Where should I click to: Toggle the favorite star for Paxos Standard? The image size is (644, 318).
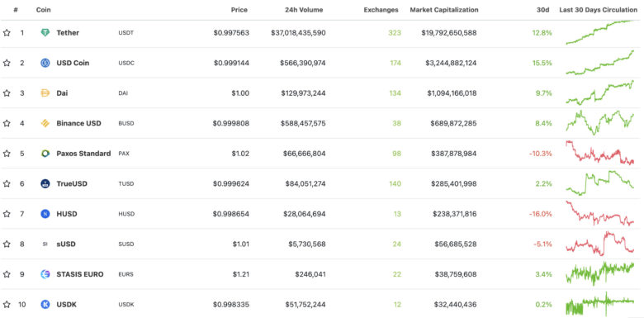click(7, 154)
